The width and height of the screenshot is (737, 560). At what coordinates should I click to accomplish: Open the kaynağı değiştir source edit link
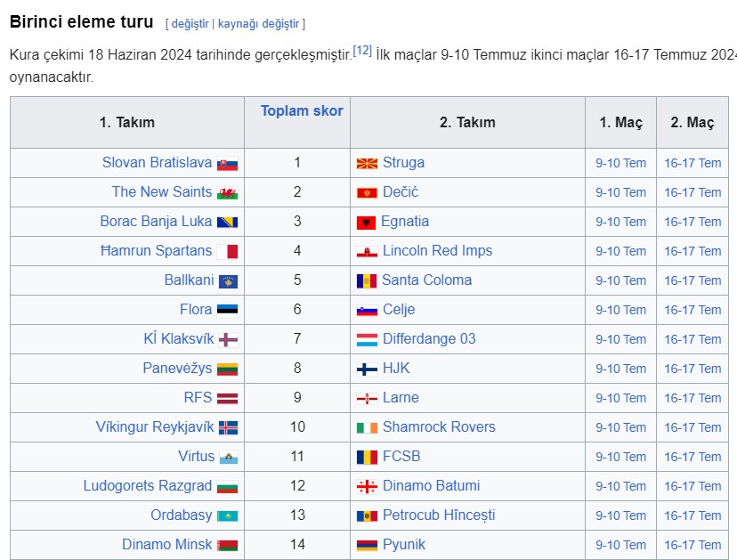[x=258, y=23]
